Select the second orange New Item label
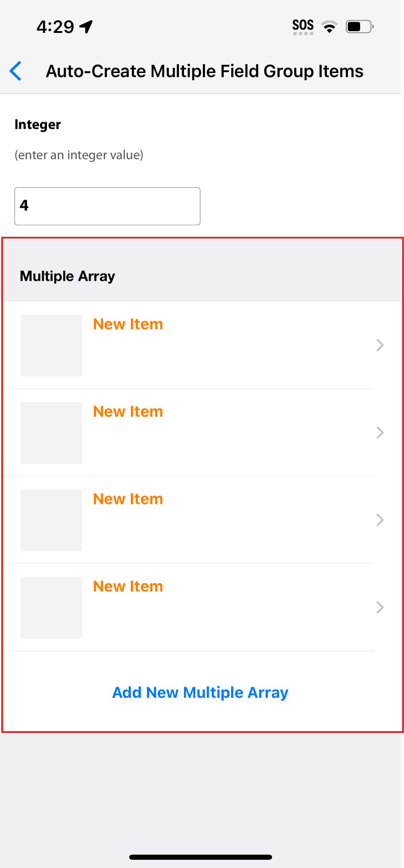The image size is (404, 868). tap(128, 412)
